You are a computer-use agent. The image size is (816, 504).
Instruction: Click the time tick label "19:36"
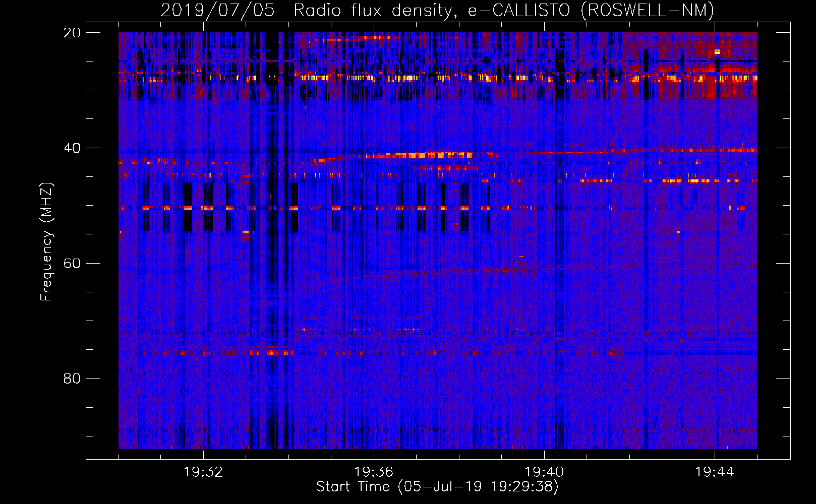pyautogui.click(x=374, y=472)
